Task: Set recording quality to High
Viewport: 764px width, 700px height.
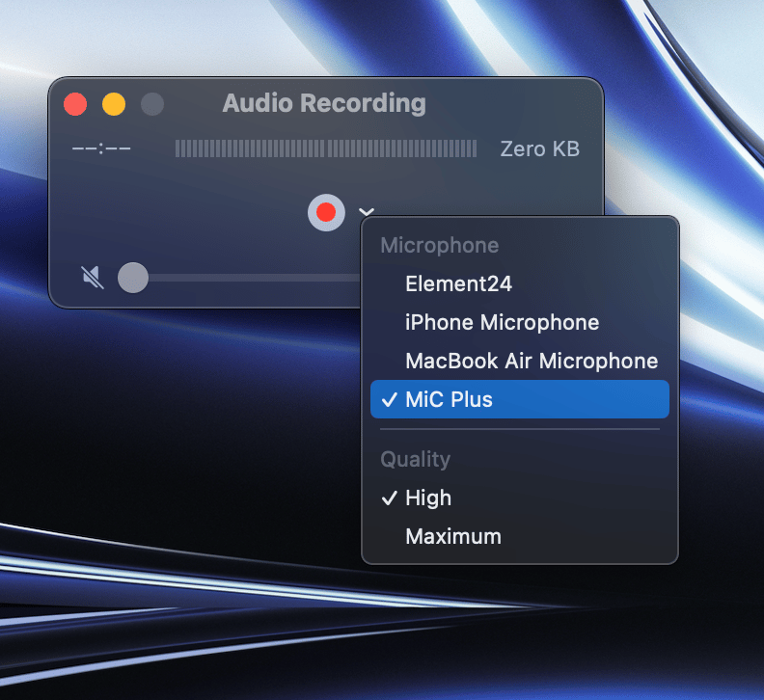Action: 519,498
